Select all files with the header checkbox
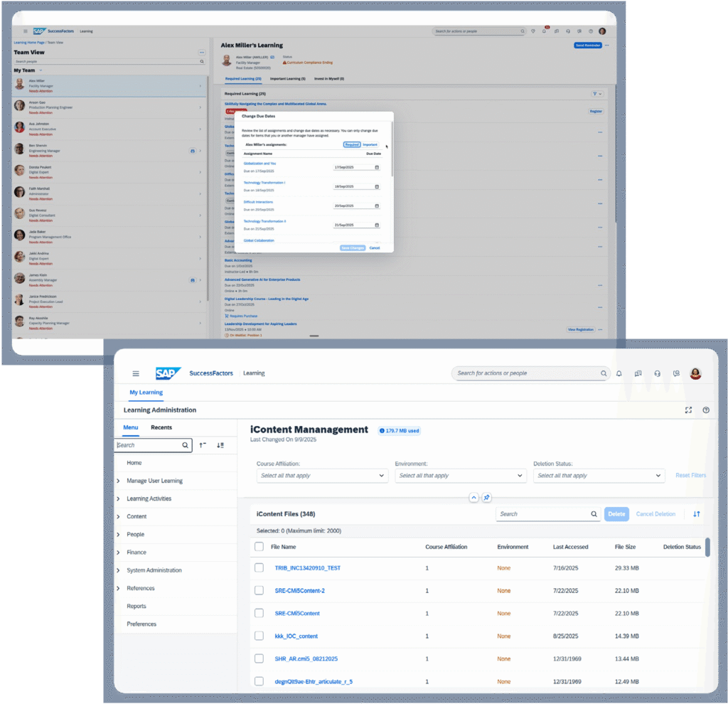728x704 pixels. point(259,546)
